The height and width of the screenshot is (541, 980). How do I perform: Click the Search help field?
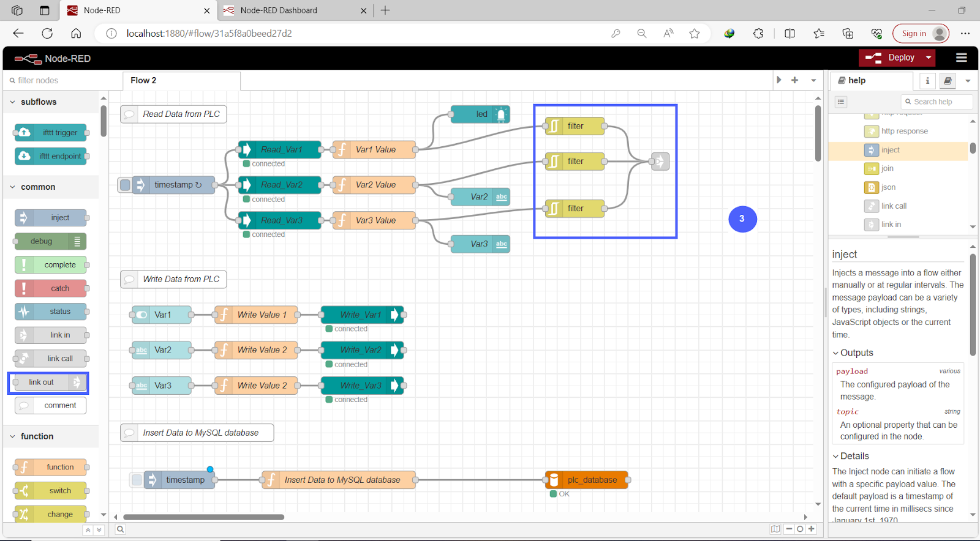(x=937, y=102)
